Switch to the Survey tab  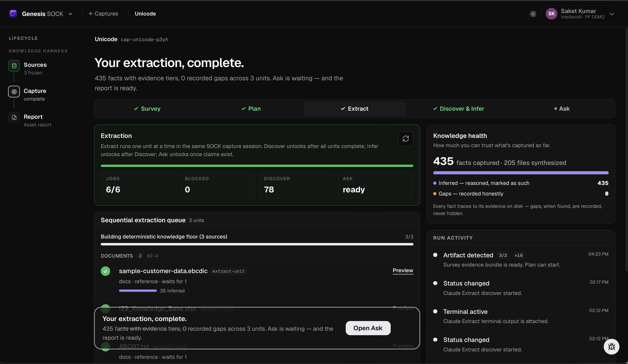click(x=147, y=108)
